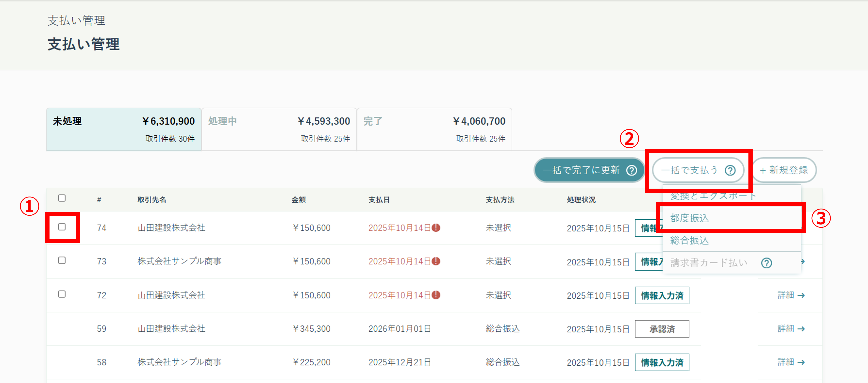Click 株式会社サンプル商事 in row 73

click(179, 261)
